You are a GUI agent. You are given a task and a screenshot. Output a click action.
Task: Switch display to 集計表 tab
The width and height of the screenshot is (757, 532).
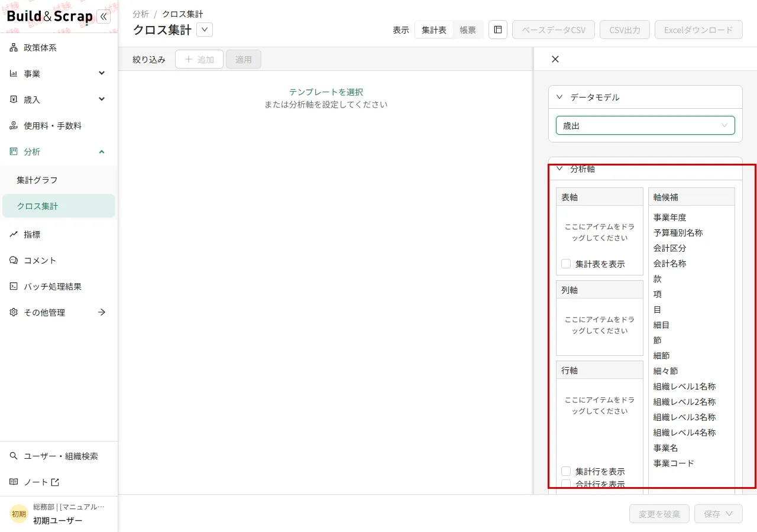tap(434, 30)
